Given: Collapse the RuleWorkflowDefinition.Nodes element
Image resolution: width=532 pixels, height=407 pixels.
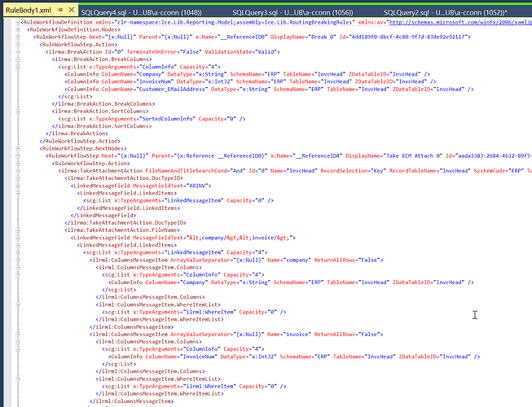Looking at the screenshot, I should [x=18, y=30].
